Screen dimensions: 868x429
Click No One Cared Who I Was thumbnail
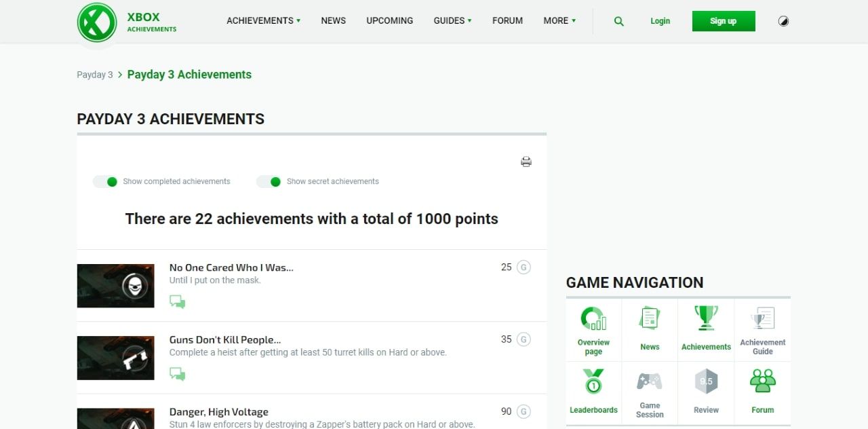tap(115, 286)
